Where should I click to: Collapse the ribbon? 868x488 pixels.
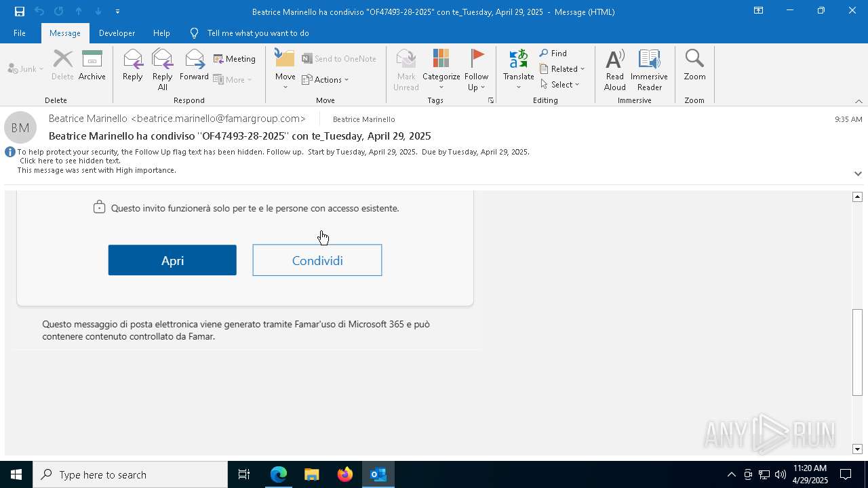pos(859,101)
